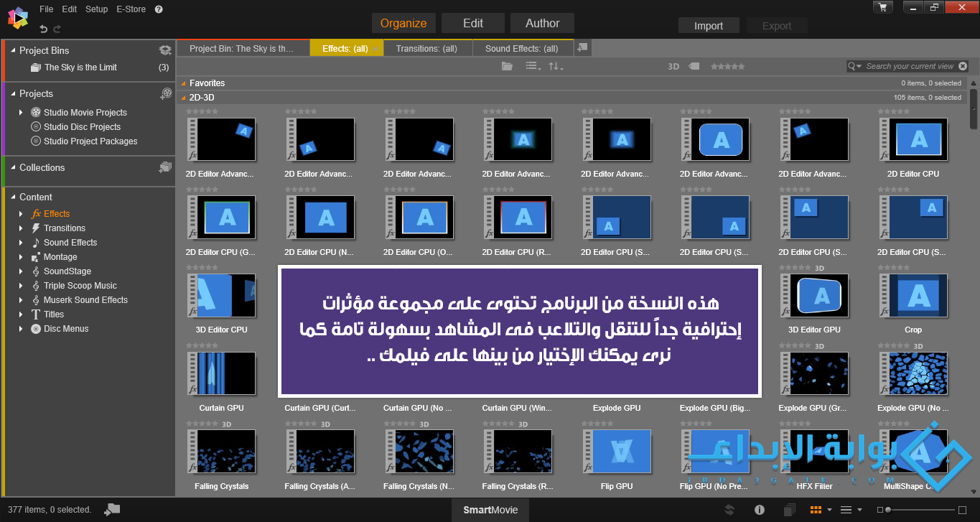Viewport: 980px width, 522px height.
Task: Click the folder browse icon in toolbar
Action: pyautogui.click(x=507, y=66)
